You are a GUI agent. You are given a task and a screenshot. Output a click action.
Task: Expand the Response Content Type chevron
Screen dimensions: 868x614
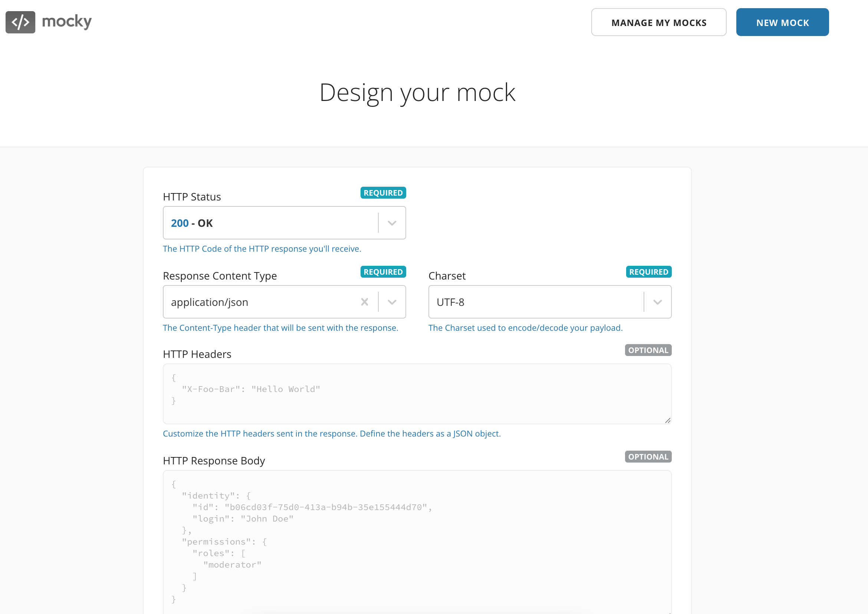point(392,302)
